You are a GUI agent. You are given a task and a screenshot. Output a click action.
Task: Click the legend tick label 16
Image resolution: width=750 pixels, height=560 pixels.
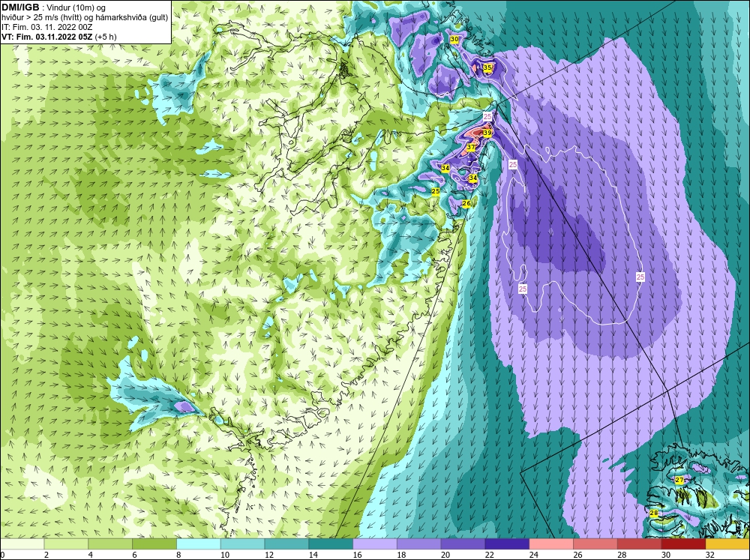coord(357,555)
